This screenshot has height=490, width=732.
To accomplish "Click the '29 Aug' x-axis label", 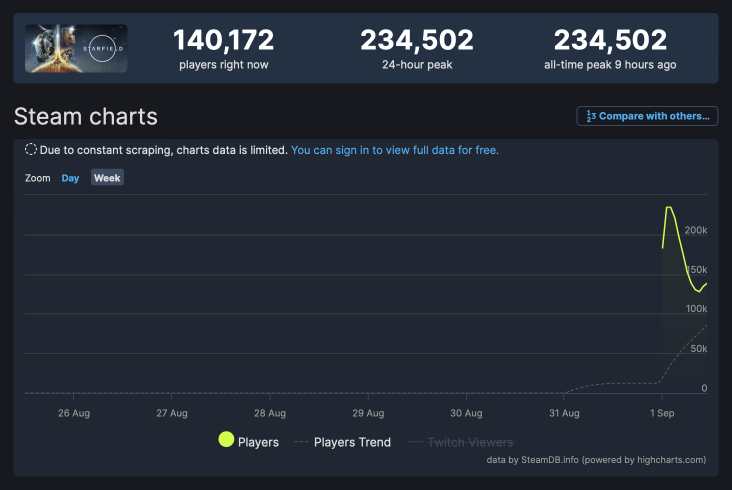I will tap(368, 413).
